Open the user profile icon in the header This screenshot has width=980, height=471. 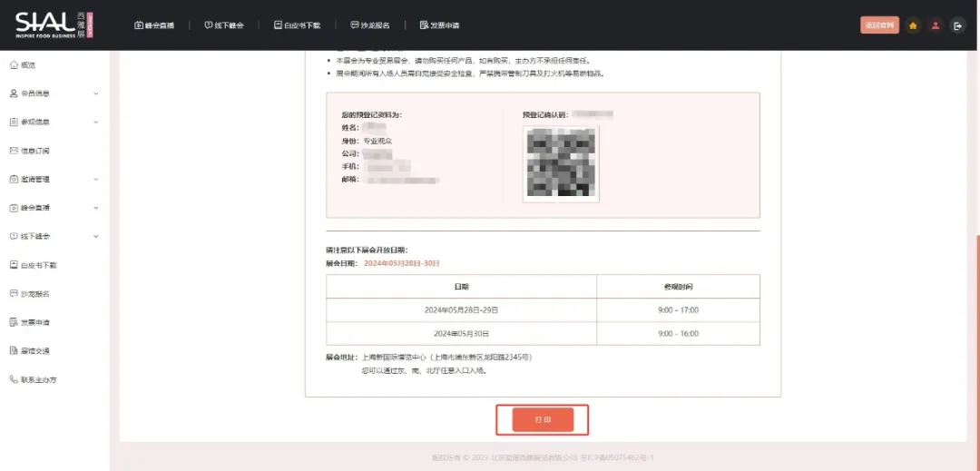tap(935, 25)
